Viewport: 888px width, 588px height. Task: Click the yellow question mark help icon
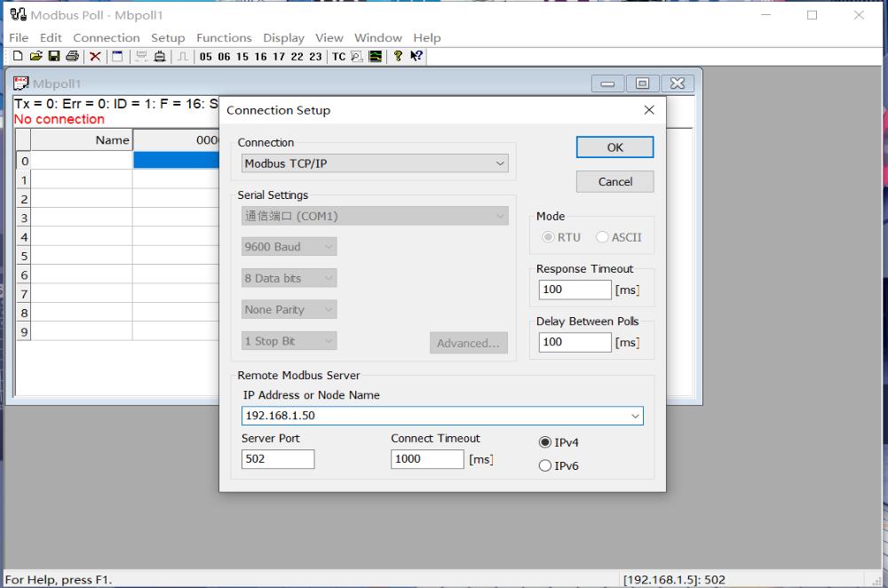pos(398,56)
